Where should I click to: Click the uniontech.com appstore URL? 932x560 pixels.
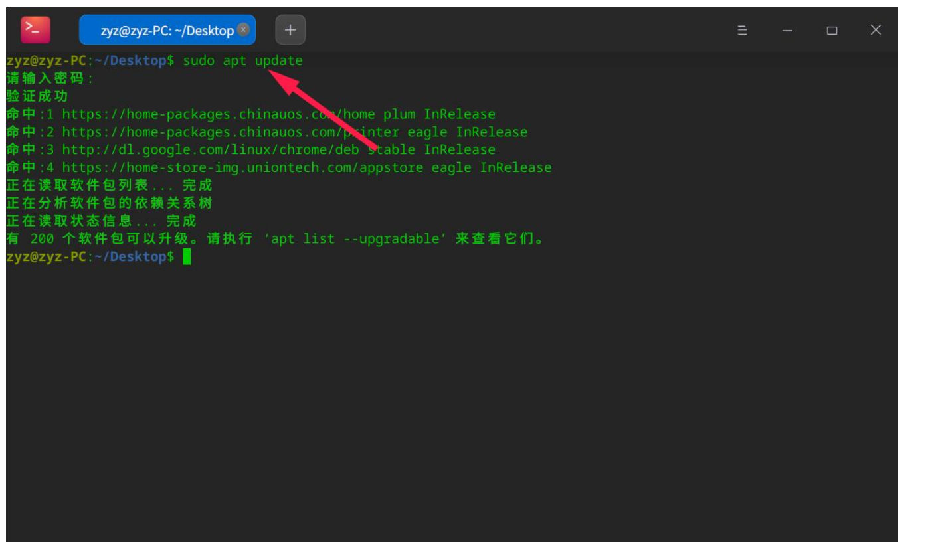coord(242,168)
